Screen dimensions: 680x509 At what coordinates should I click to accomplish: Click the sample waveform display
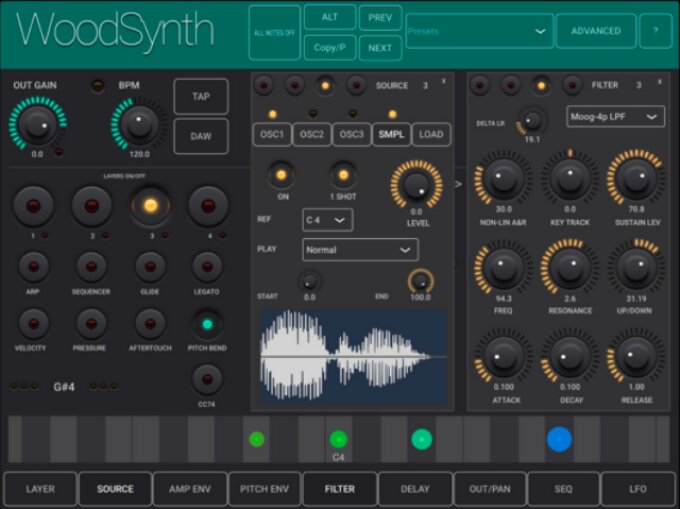click(x=353, y=356)
